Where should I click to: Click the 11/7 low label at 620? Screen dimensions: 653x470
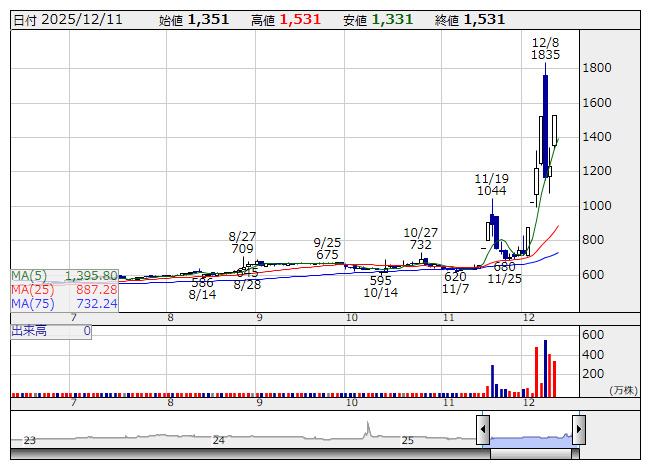click(456, 283)
